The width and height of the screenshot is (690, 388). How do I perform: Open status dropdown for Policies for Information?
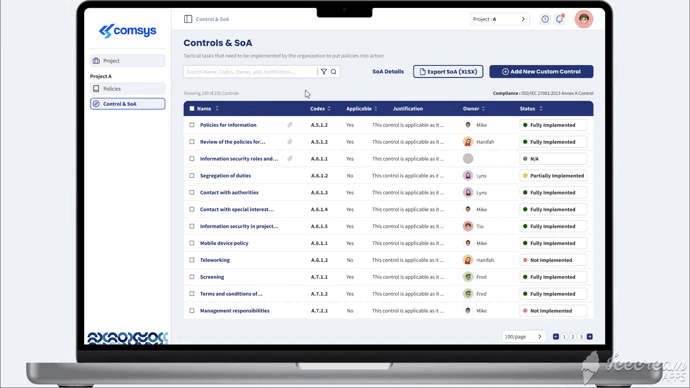[x=553, y=125]
